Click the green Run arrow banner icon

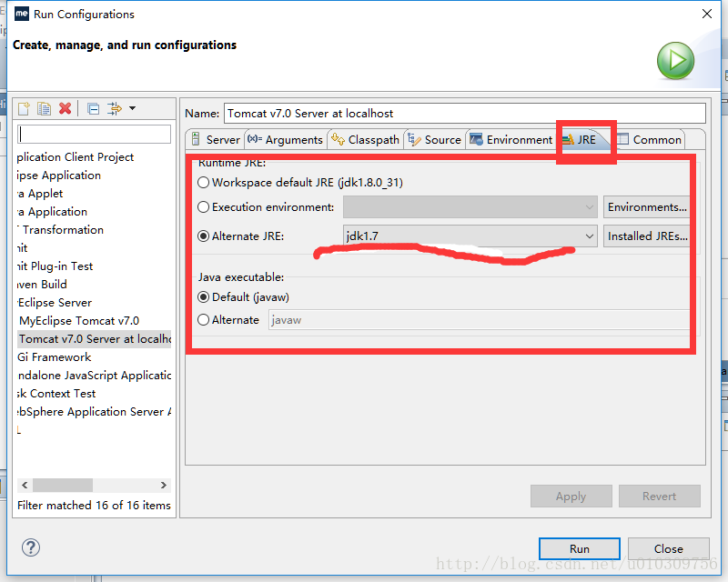[x=675, y=61]
